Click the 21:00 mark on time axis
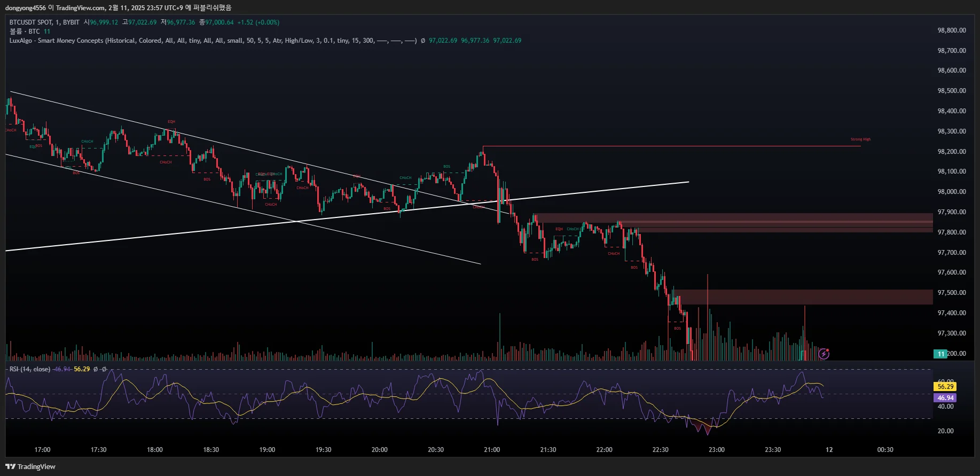This screenshot has width=980, height=476. [x=492, y=450]
